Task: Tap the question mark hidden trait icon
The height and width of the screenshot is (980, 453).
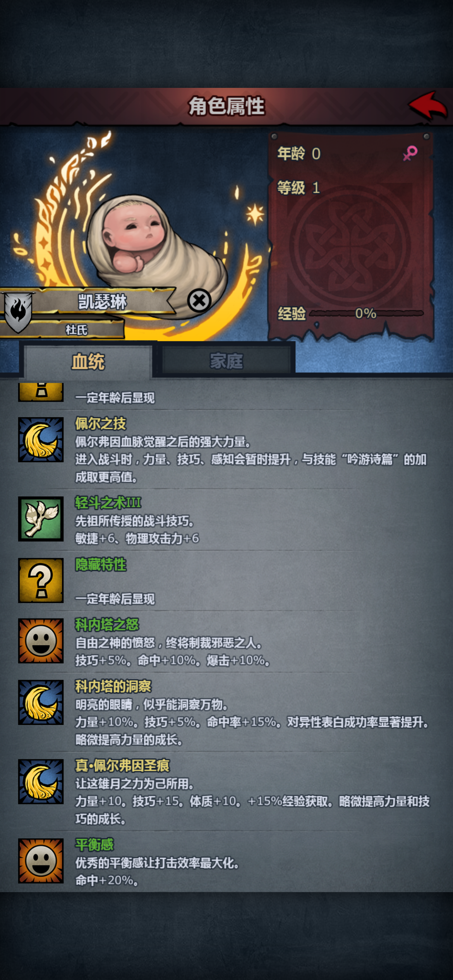Action: (41, 580)
